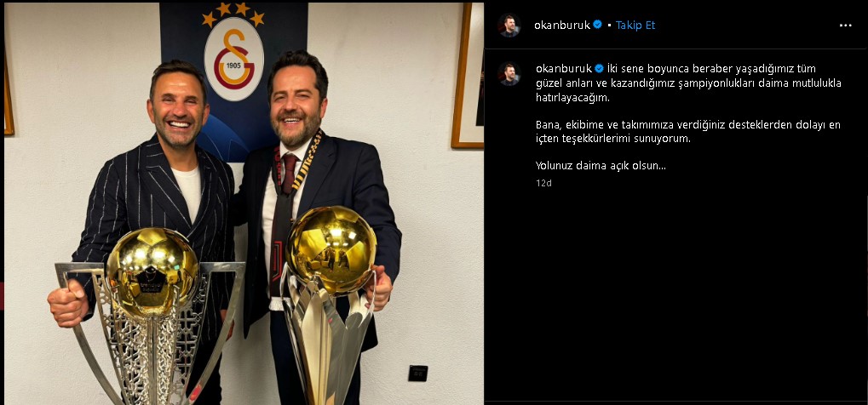This screenshot has width=868, height=405.
Task: Click the golden ball trophy held by man in red tie
Action: pyautogui.click(x=329, y=303)
